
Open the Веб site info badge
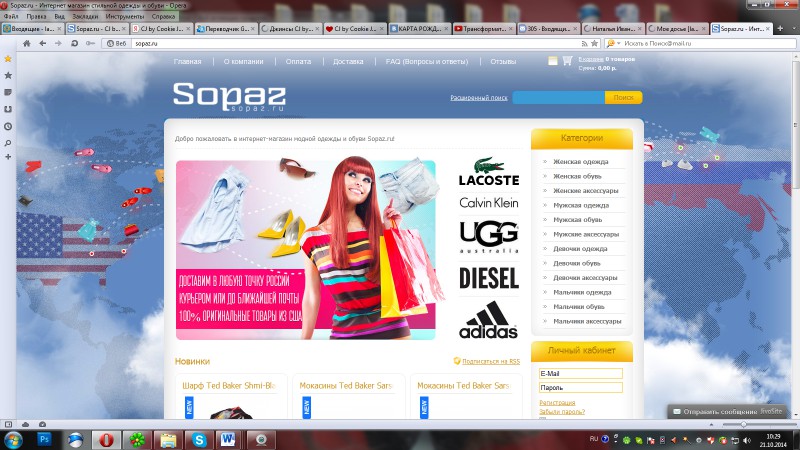point(116,43)
